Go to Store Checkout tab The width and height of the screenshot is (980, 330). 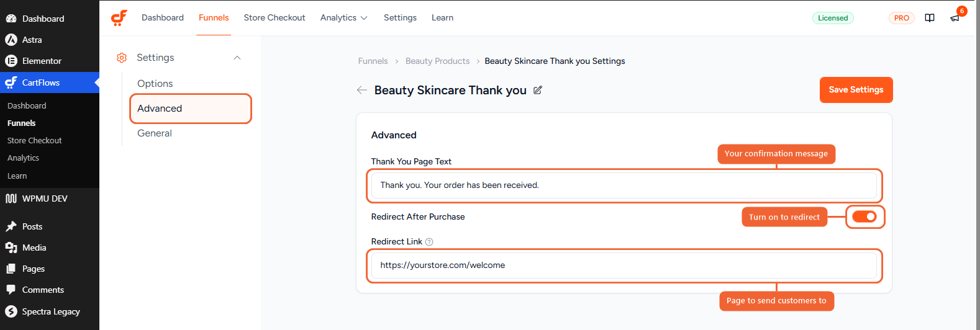tap(274, 18)
